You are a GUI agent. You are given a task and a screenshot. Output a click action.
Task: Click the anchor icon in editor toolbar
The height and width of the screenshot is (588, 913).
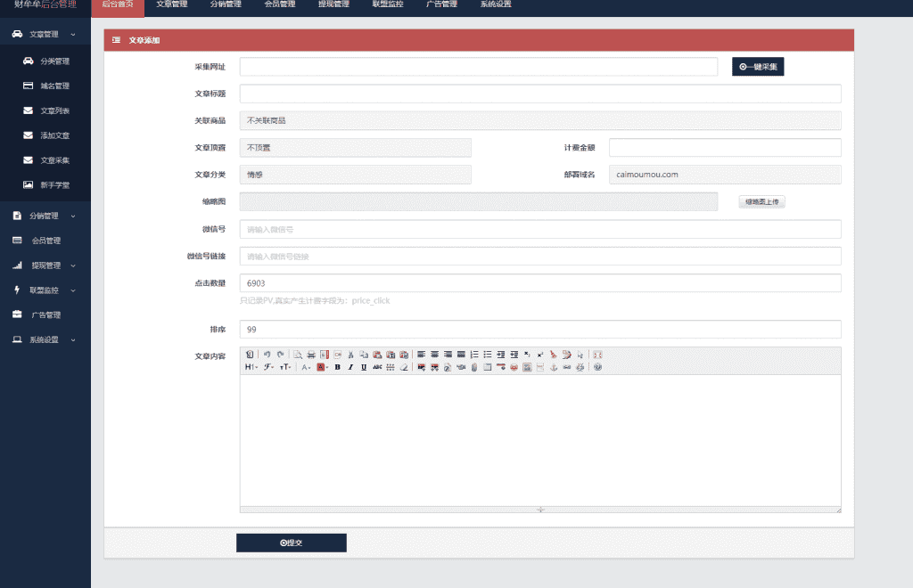553,367
